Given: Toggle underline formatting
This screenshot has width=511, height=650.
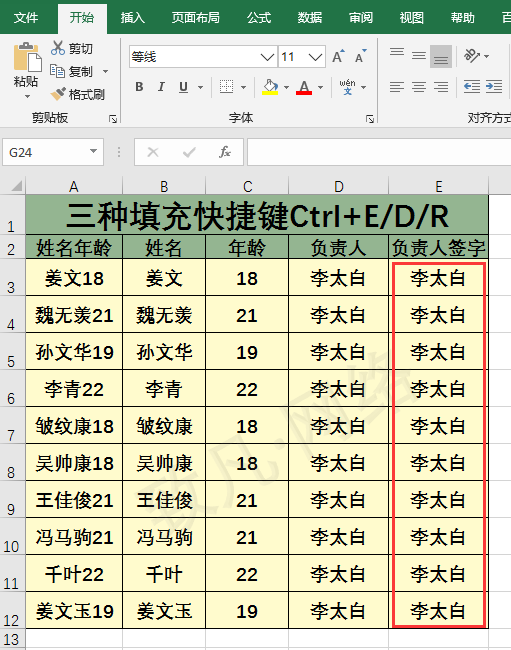Looking at the screenshot, I should (184, 87).
